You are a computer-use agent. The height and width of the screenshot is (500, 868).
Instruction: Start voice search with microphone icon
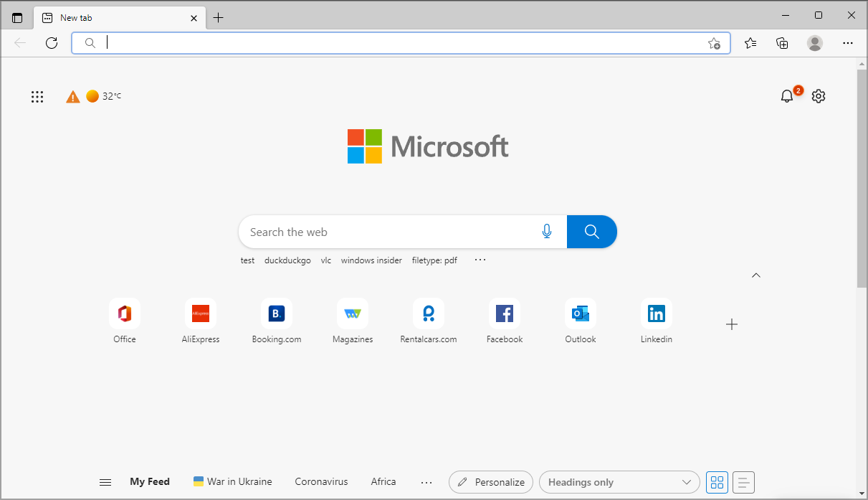[547, 232]
